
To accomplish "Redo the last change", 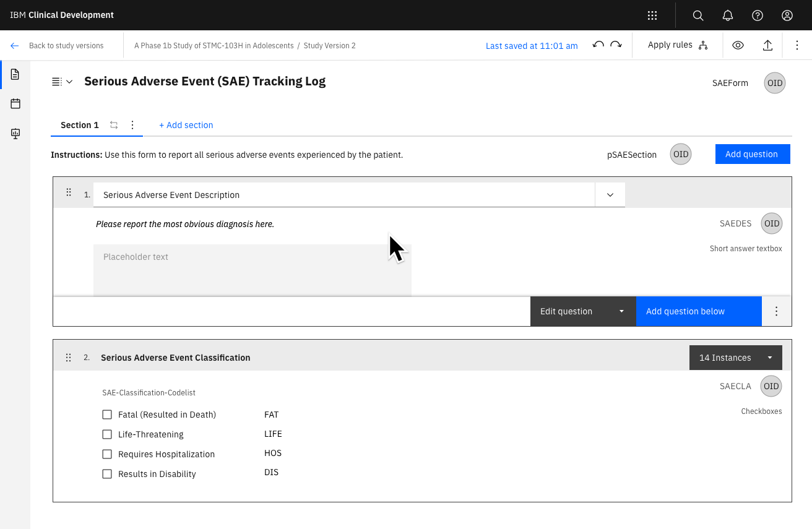I will pyautogui.click(x=616, y=45).
